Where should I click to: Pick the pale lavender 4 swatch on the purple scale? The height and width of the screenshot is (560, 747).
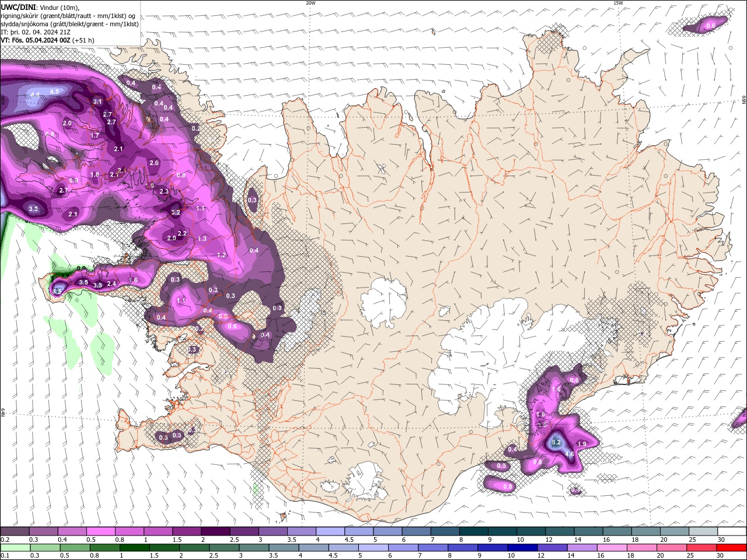tap(330, 531)
